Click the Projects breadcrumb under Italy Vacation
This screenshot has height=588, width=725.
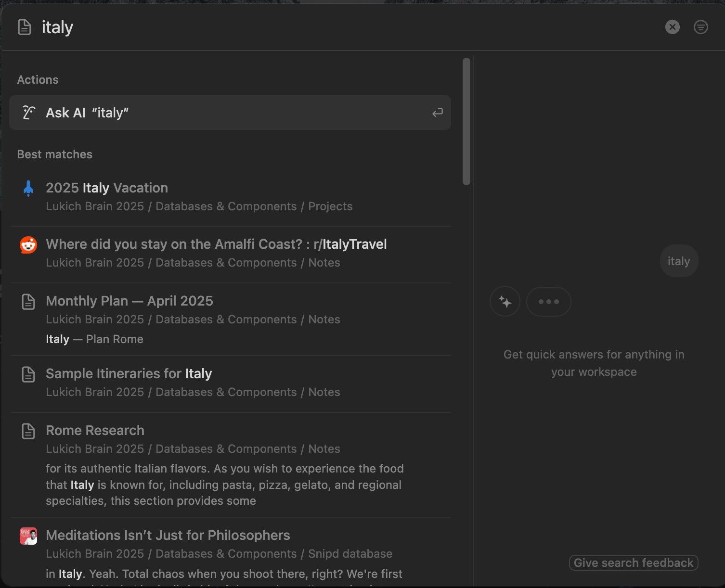330,206
